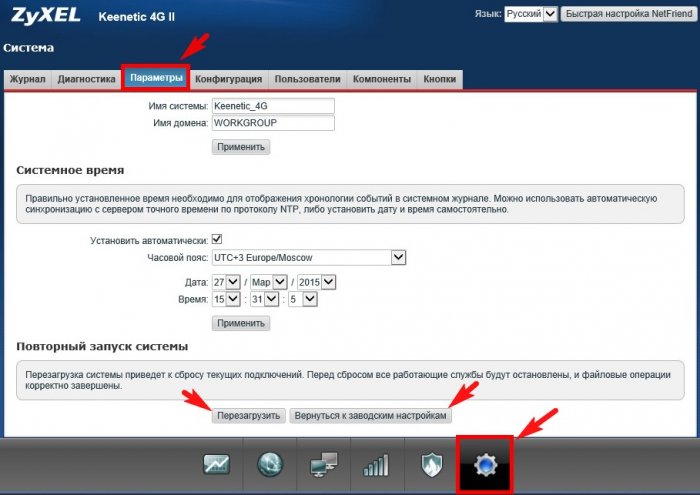This screenshot has width=700, height=495.
Task: Click the Перезагрузить button
Action: [248, 416]
